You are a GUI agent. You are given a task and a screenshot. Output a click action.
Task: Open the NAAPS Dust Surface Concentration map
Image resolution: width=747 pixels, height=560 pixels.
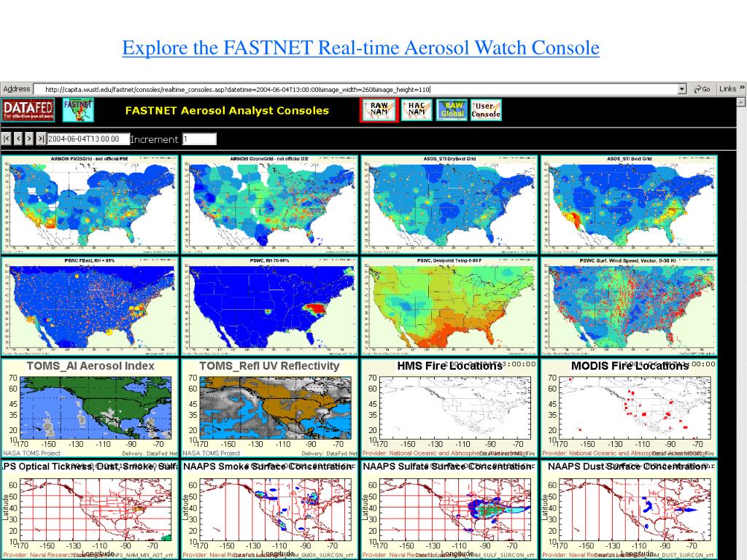coord(629,510)
